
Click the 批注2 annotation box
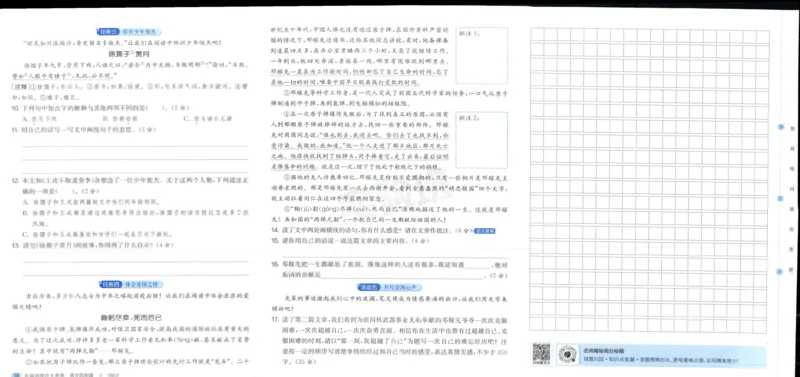[482, 140]
